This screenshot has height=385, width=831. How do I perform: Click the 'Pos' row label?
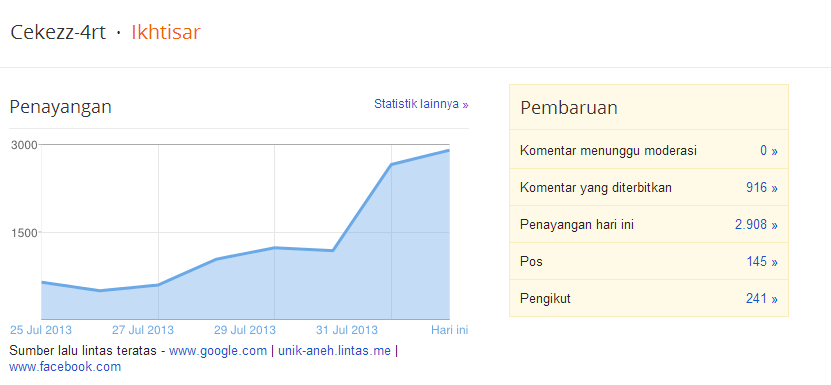pos(531,262)
